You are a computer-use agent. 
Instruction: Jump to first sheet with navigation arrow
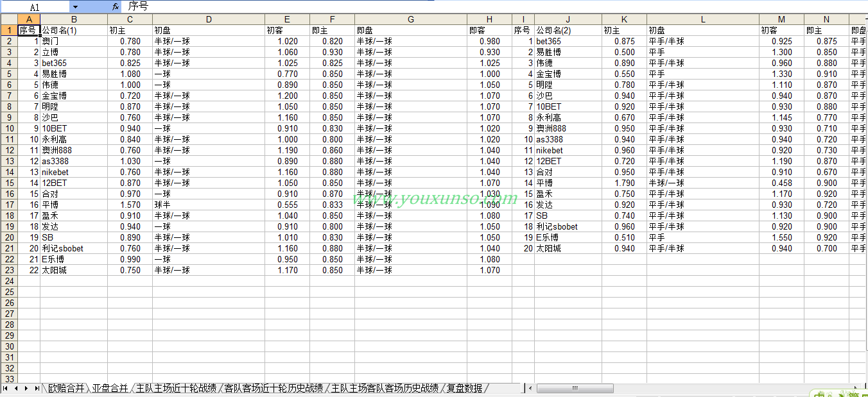pos(6,389)
